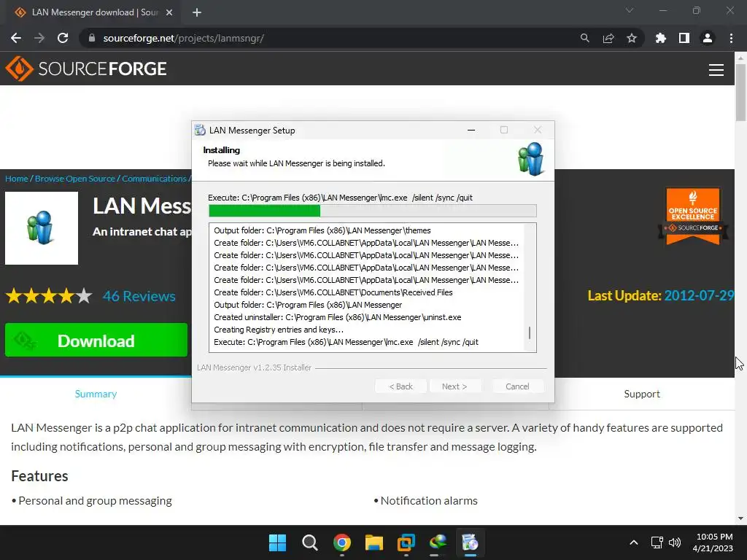Close the LAN Messenger download tab

pyautogui.click(x=169, y=12)
